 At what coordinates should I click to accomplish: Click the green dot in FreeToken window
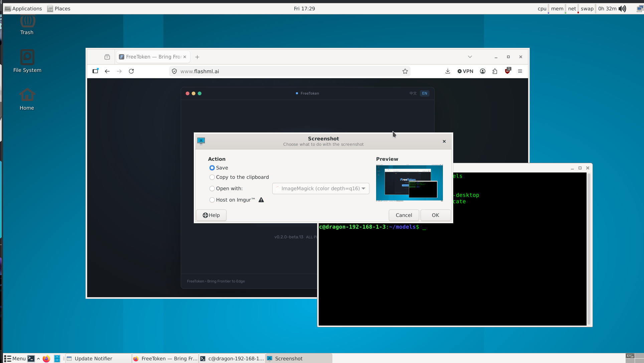click(199, 94)
